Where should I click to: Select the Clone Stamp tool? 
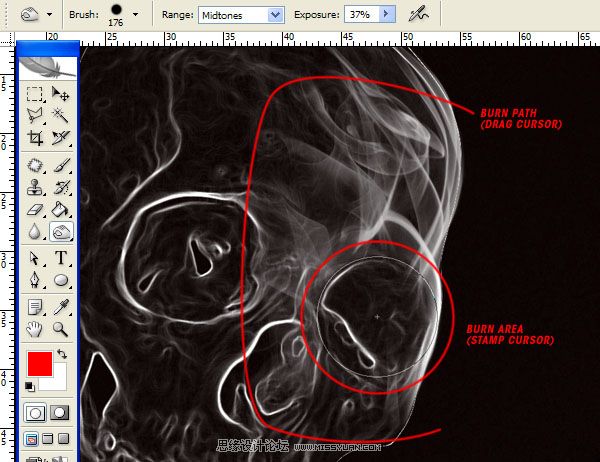pyautogui.click(x=34, y=188)
